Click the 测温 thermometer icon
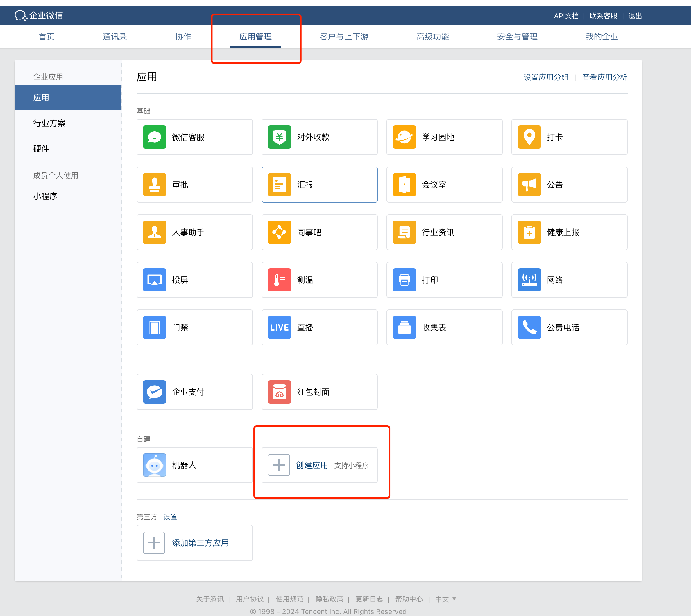The image size is (691, 616). [280, 280]
